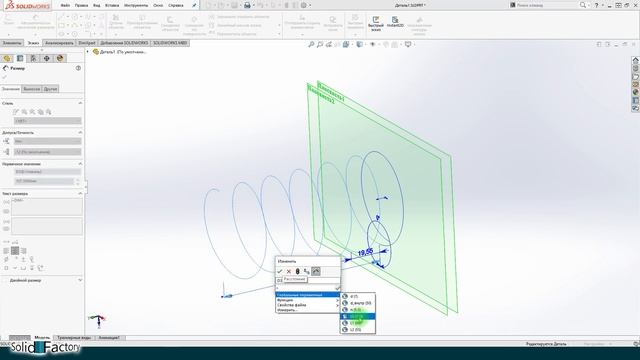This screenshot has width=640, height=360.
Task: Collapse the Допуск/Точность section
Action: (x=80, y=133)
